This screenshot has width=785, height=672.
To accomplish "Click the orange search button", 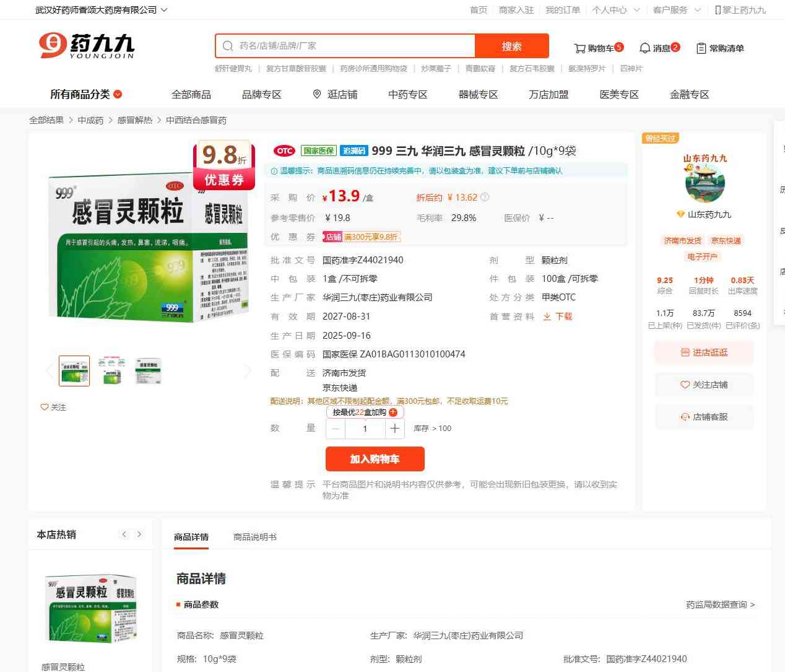I will (x=511, y=46).
